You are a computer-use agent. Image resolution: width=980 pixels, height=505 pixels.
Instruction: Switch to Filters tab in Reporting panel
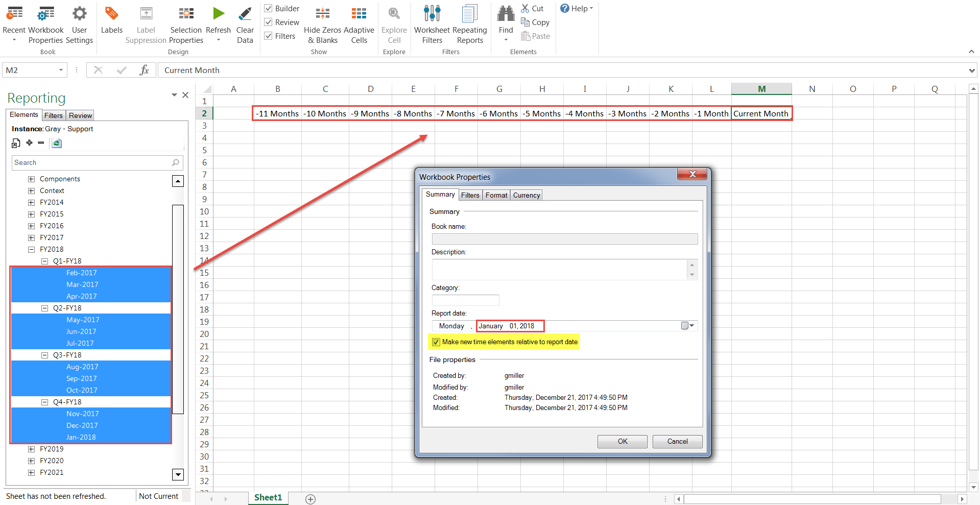coord(53,115)
